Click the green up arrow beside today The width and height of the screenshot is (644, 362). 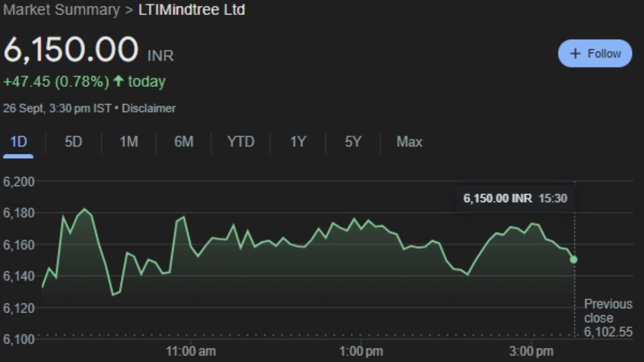point(118,81)
